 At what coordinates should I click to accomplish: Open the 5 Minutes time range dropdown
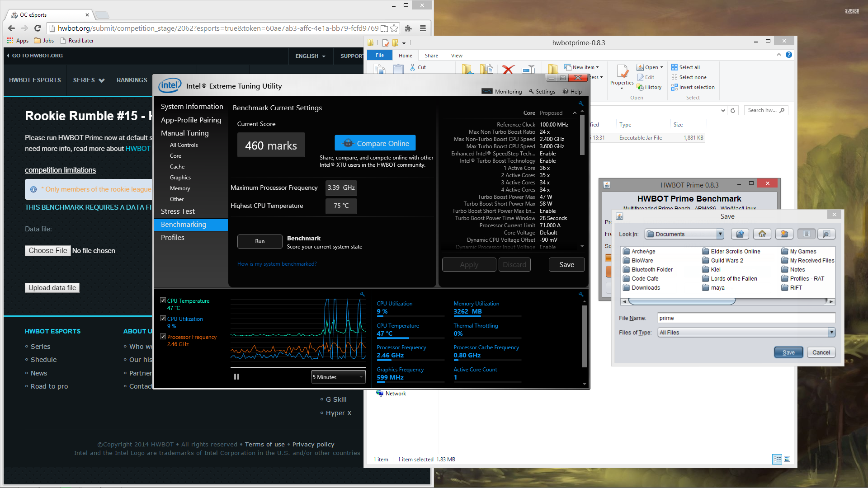point(338,377)
